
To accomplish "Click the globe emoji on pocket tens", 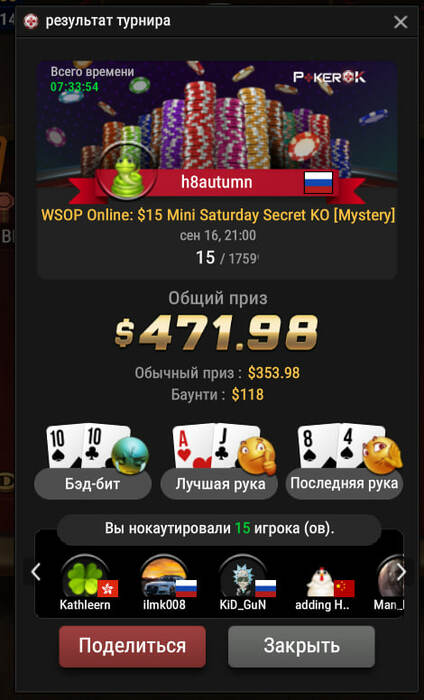I will pos(130,455).
